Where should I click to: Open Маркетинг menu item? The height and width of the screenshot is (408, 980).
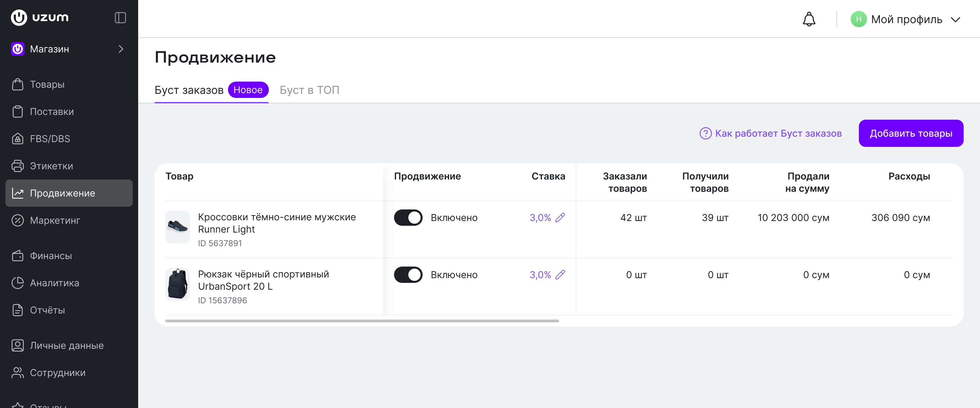[x=69, y=220]
